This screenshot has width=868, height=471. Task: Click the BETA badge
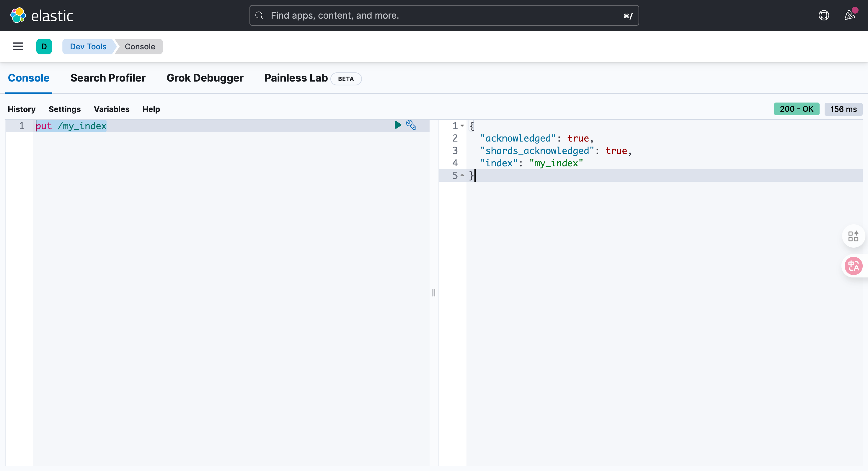click(x=346, y=79)
